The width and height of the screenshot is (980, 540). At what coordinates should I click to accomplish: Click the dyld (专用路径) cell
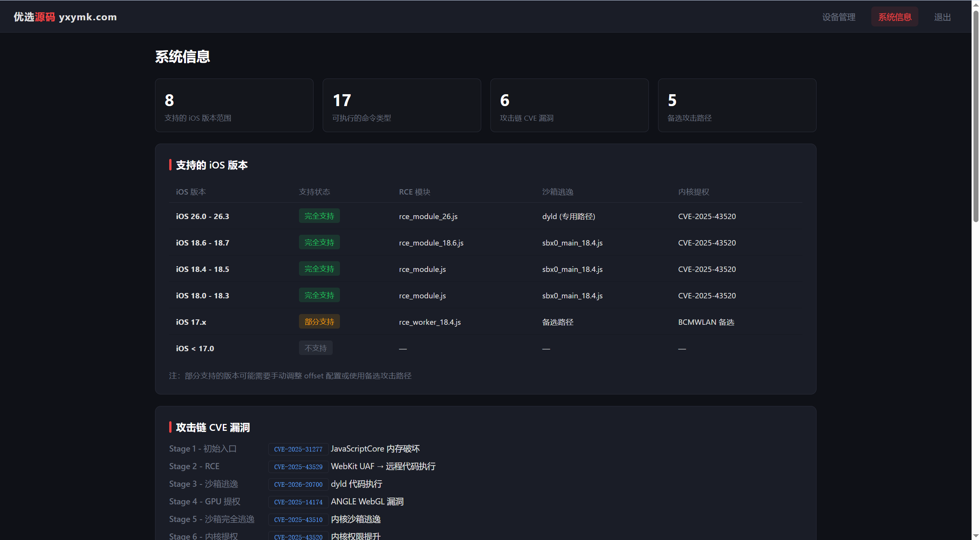pyautogui.click(x=568, y=216)
